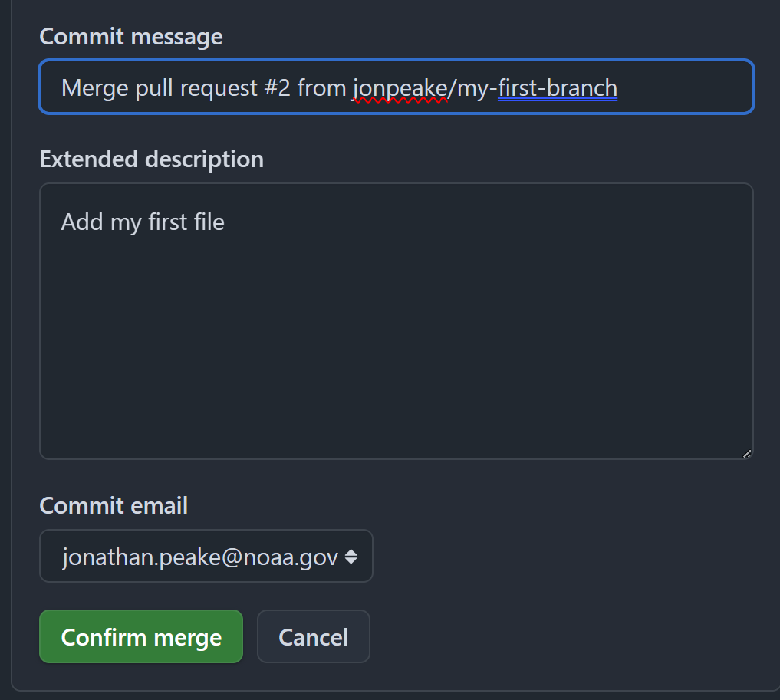
Task: Click the double-underlined first-branch text
Action: 558,88
